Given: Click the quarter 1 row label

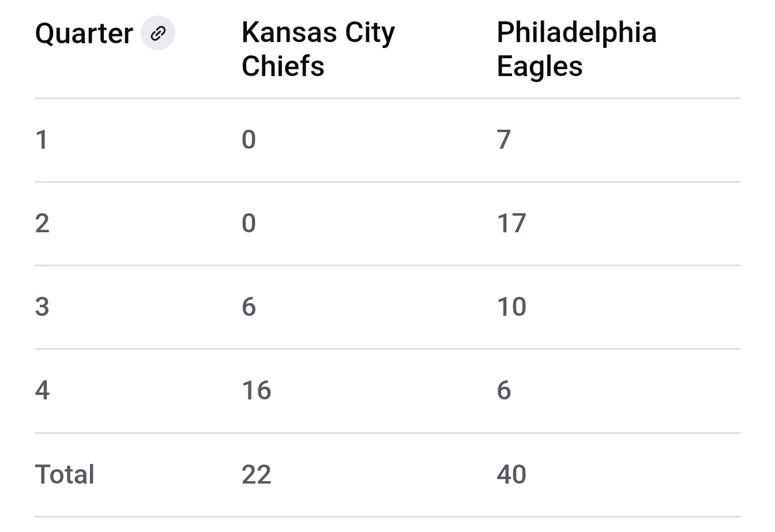Looking at the screenshot, I should 42,140.
